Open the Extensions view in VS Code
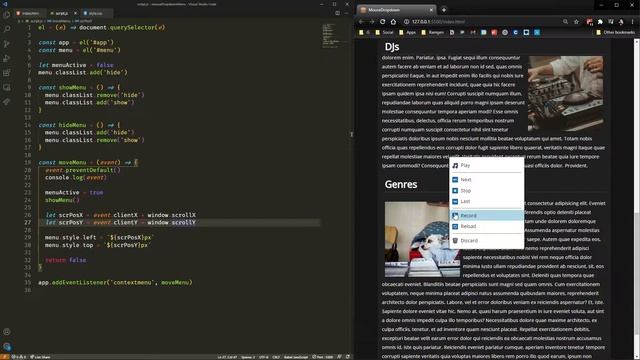The width and height of the screenshot is (640, 360). [7, 73]
